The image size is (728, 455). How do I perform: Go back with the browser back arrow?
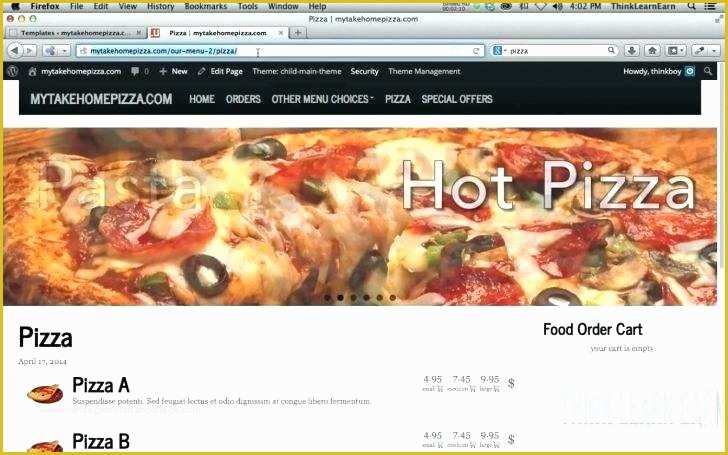pos(14,51)
